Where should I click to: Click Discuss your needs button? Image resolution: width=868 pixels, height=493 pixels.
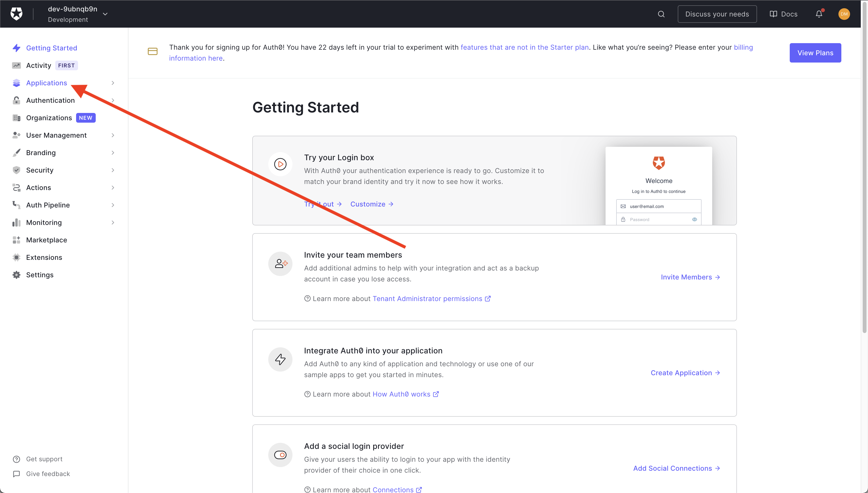(x=717, y=14)
